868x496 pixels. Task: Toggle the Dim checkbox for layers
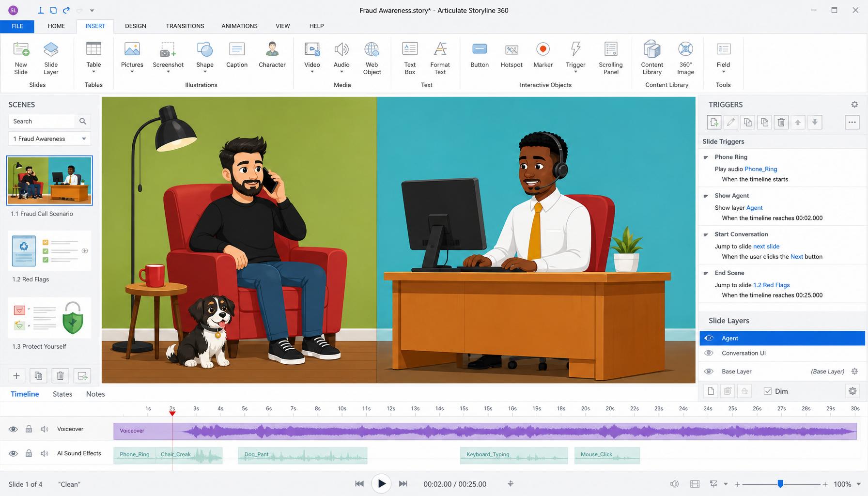pos(767,391)
